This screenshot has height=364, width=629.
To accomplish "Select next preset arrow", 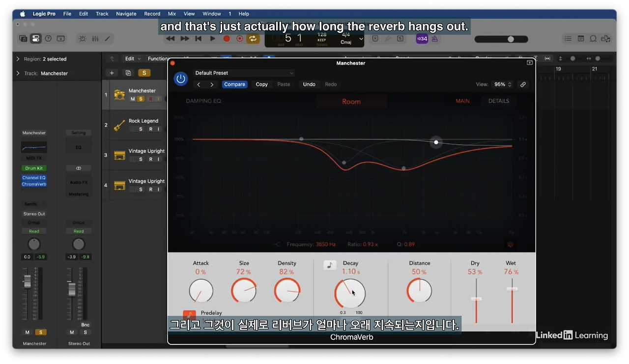I will [212, 84].
